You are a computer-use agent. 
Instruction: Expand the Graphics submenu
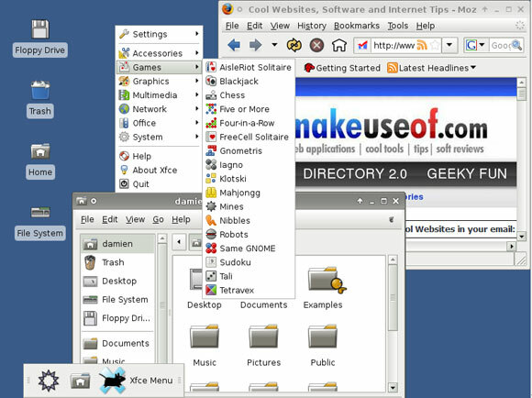[159, 81]
